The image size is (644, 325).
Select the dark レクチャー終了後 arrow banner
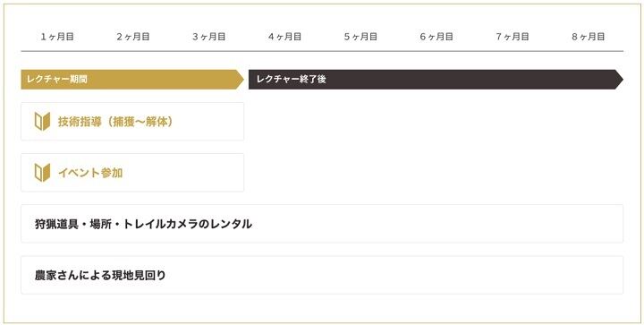[x=436, y=80]
